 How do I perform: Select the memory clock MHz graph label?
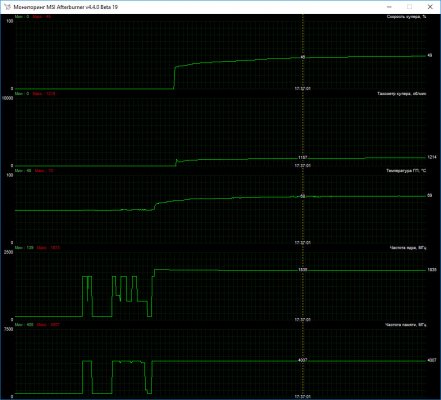point(406,325)
